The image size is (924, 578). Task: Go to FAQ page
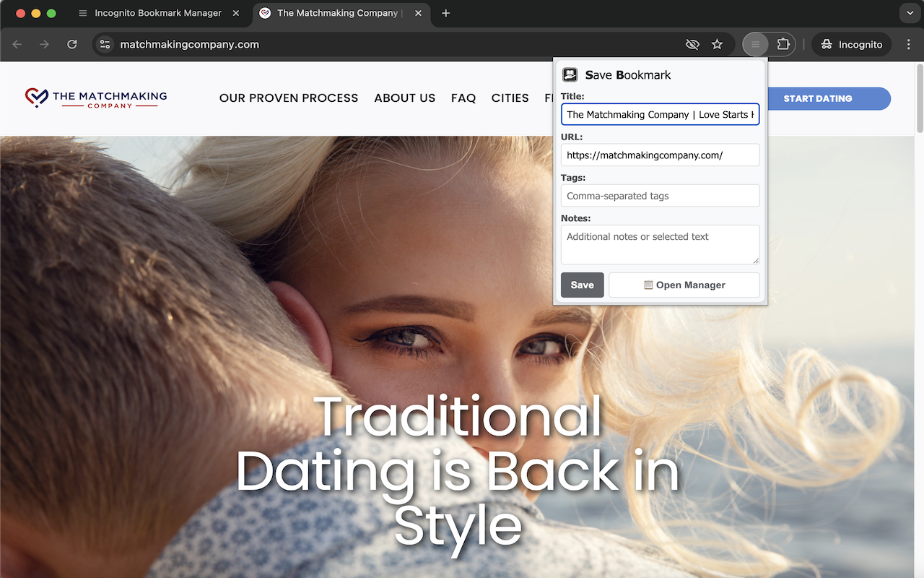click(x=463, y=98)
